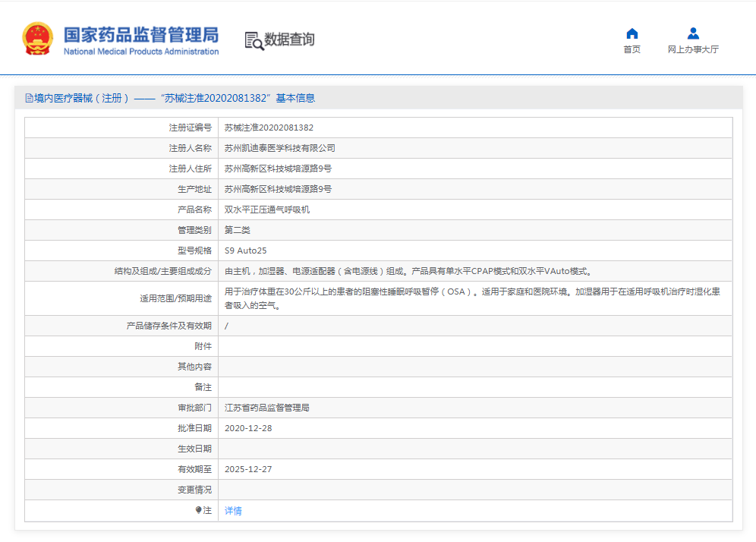Go to 首页 via its text label

click(x=632, y=49)
